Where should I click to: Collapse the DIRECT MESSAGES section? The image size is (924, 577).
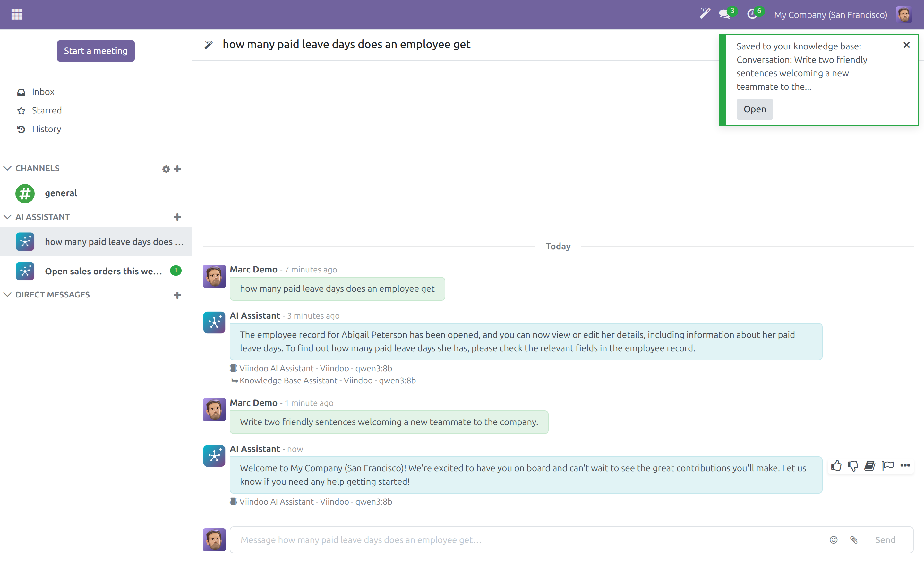pyautogui.click(x=7, y=295)
